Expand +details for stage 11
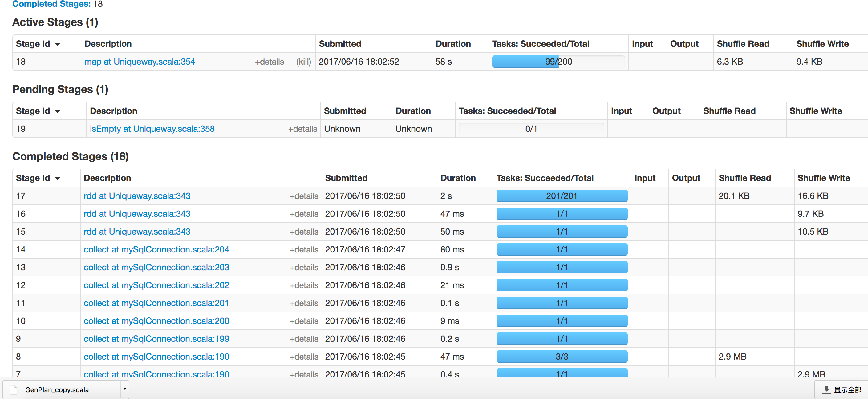 (304, 303)
